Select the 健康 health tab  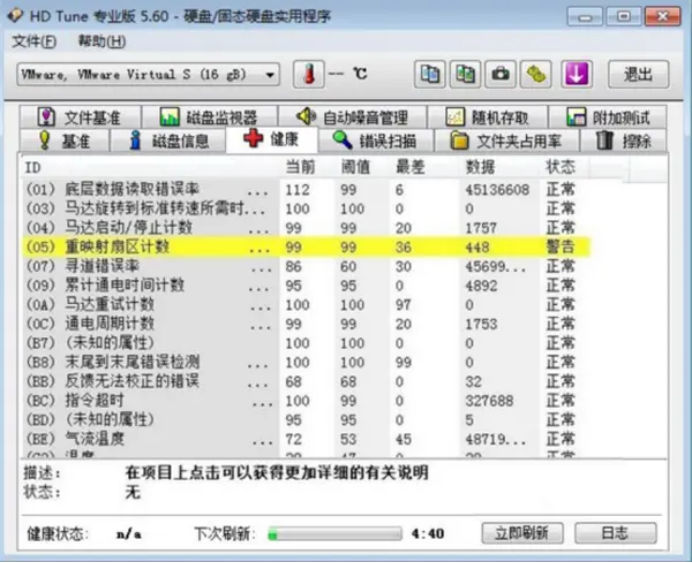(x=271, y=139)
